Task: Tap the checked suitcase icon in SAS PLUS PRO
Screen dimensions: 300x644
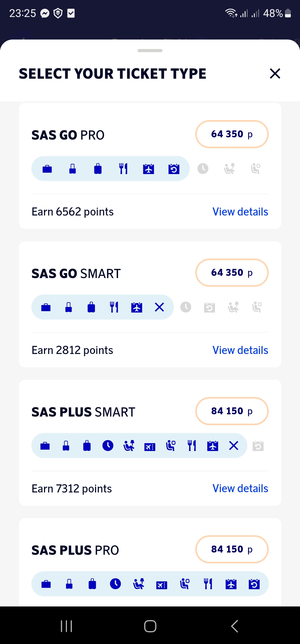Action: [92, 584]
